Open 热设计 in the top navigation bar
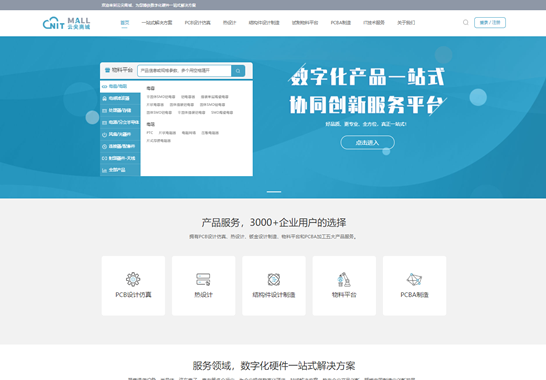This screenshot has height=380, width=546. [x=229, y=23]
